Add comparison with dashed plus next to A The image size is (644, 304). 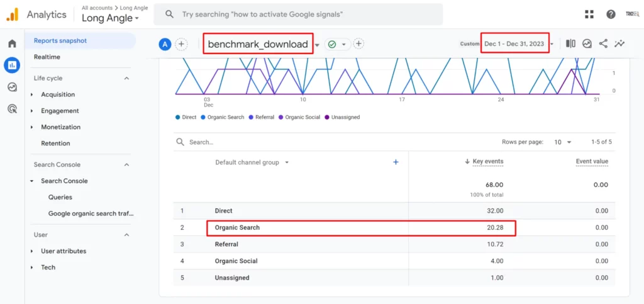click(182, 44)
